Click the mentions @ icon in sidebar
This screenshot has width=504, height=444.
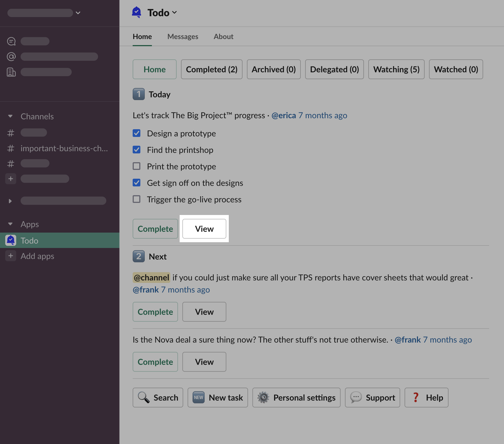[x=11, y=57]
